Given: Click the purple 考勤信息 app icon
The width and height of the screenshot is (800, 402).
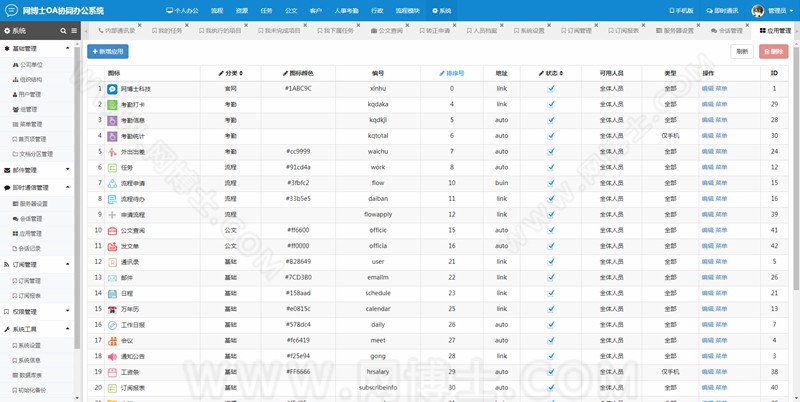Looking at the screenshot, I should [112, 120].
